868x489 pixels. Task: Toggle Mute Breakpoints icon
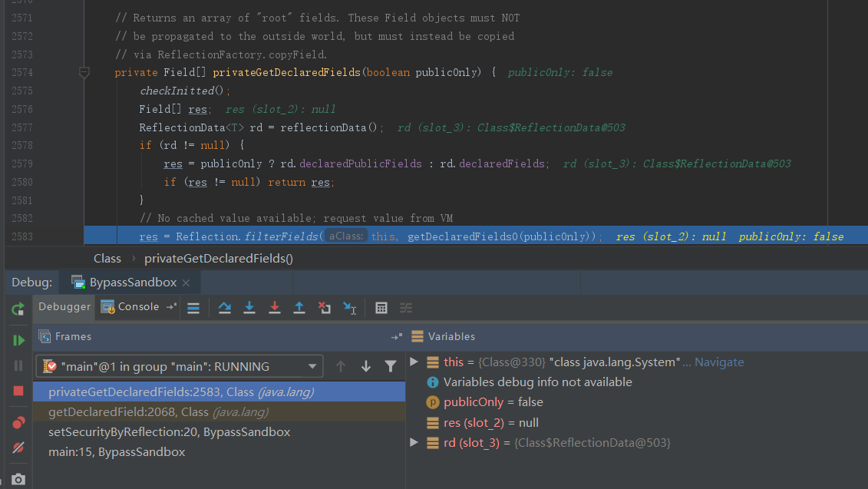(18, 448)
